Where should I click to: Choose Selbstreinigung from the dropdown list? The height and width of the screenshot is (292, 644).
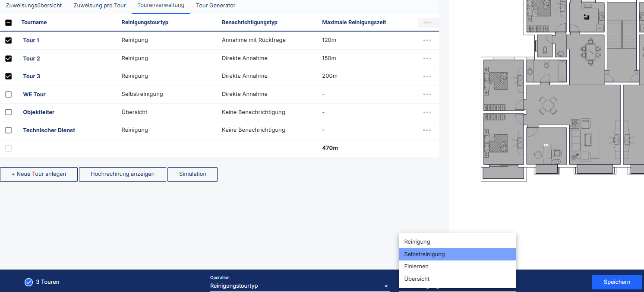pos(457,254)
